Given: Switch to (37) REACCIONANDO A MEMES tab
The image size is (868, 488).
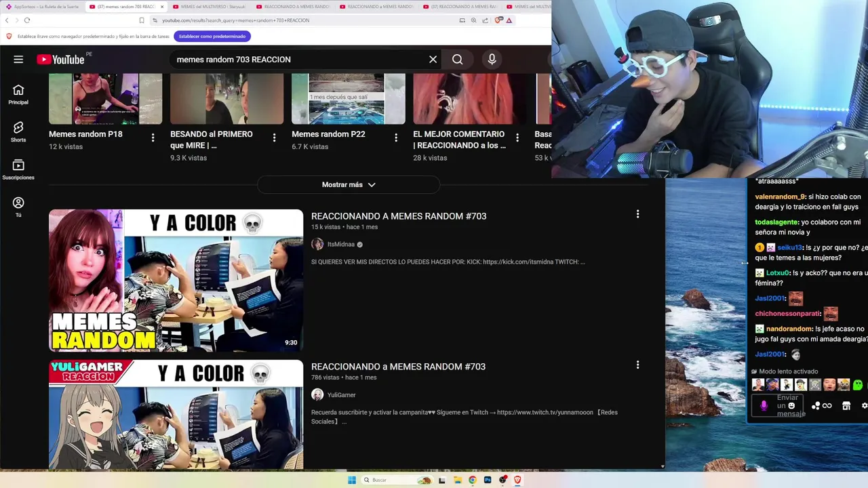Looking at the screenshot, I should [459, 7].
